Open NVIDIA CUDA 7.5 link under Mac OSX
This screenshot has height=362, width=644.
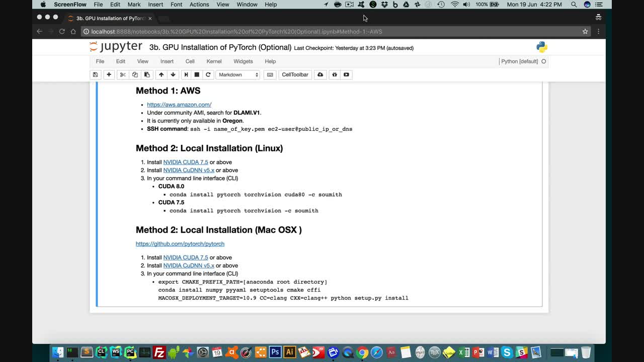[x=186, y=257]
